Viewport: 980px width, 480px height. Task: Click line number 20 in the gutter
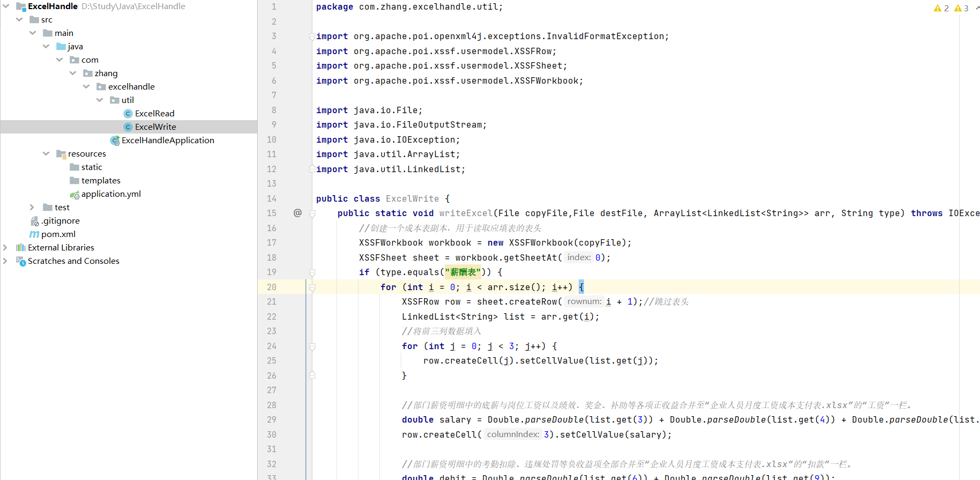coord(272,287)
